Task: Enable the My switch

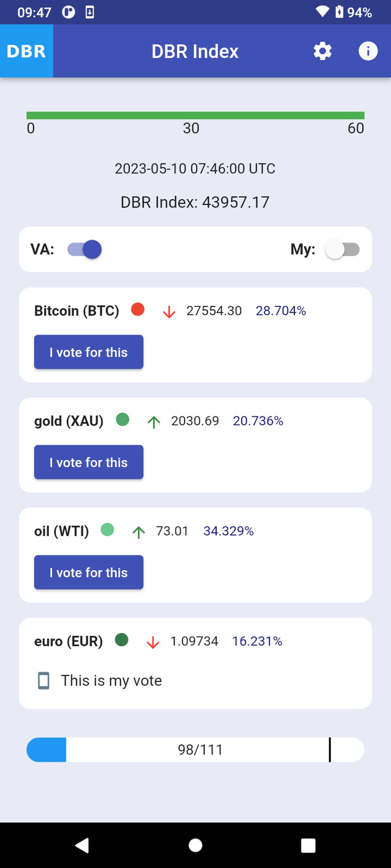Action: click(x=342, y=249)
